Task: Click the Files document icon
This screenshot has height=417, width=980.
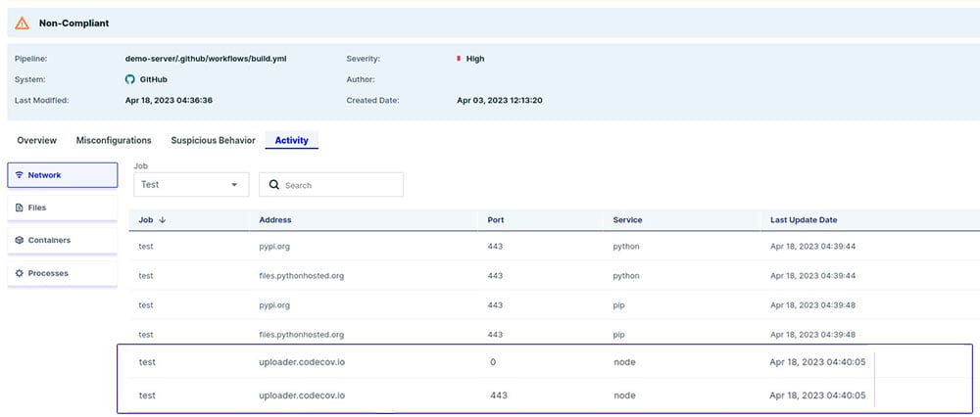Action: [x=20, y=208]
